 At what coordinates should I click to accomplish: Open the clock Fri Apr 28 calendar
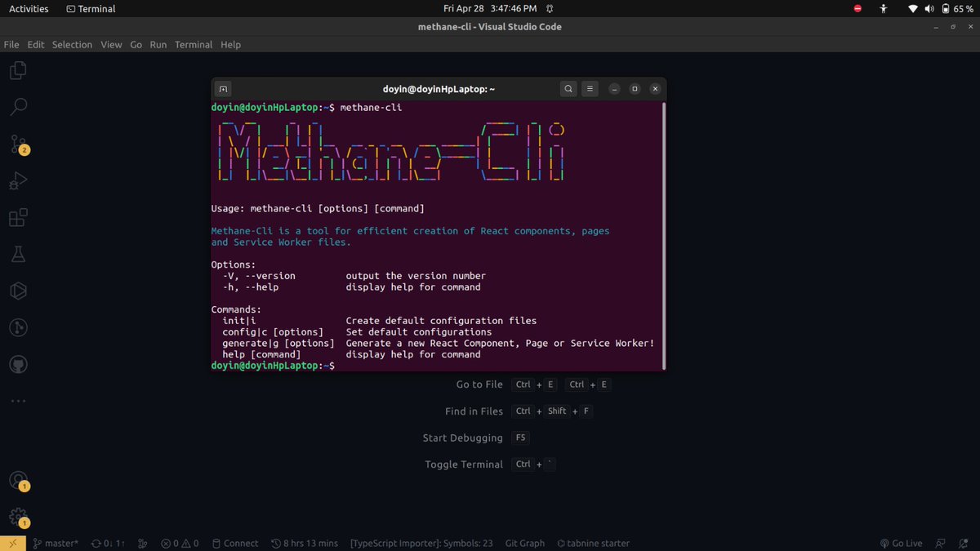[490, 8]
